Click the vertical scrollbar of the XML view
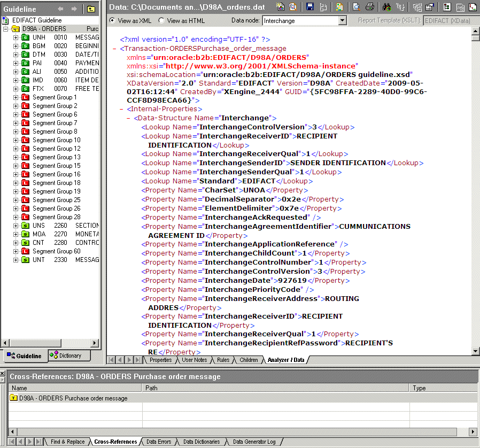The image size is (480, 448). pyautogui.click(x=476, y=187)
